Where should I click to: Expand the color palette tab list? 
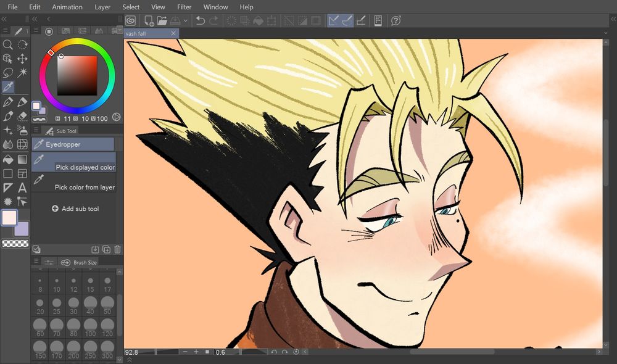120,30
